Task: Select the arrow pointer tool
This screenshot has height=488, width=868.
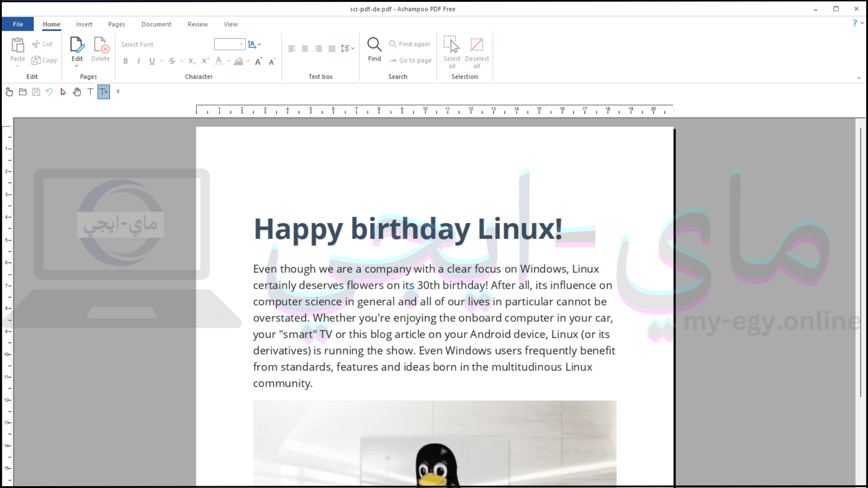Action: (63, 92)
